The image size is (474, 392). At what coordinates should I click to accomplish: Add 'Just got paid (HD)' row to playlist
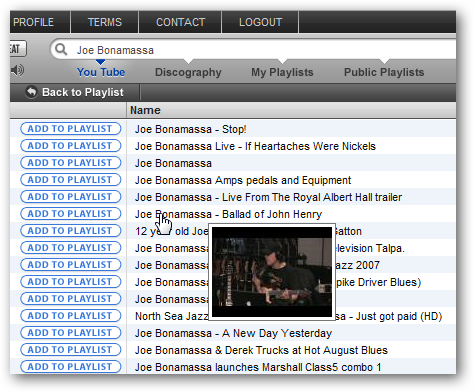[70, 316]
